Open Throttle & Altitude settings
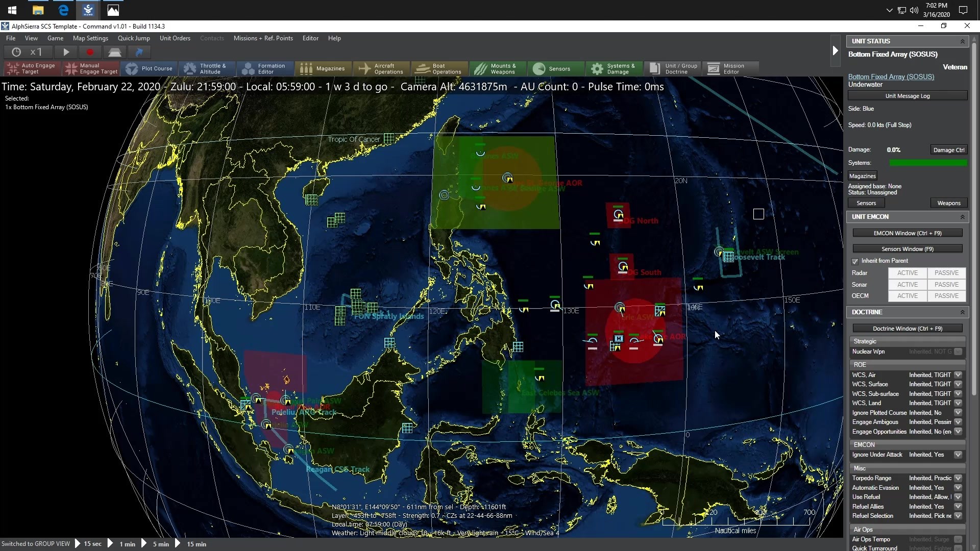 tap(207, 68)
